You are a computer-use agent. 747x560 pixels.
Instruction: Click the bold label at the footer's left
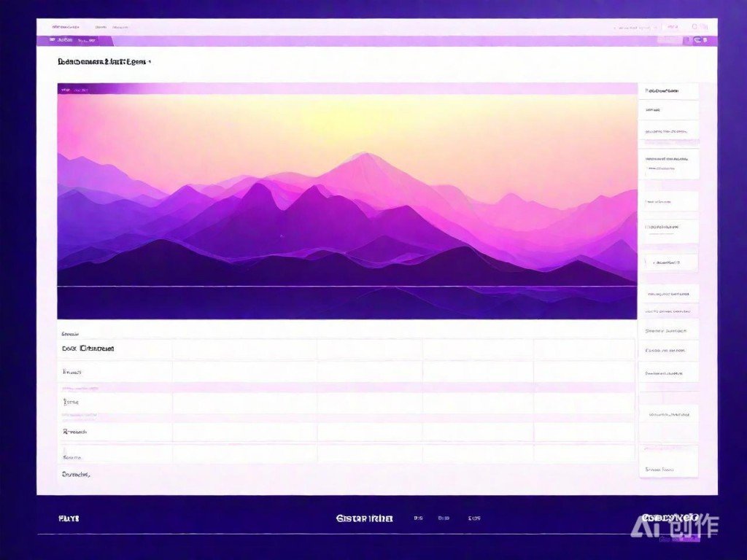[x=69, y=518]
